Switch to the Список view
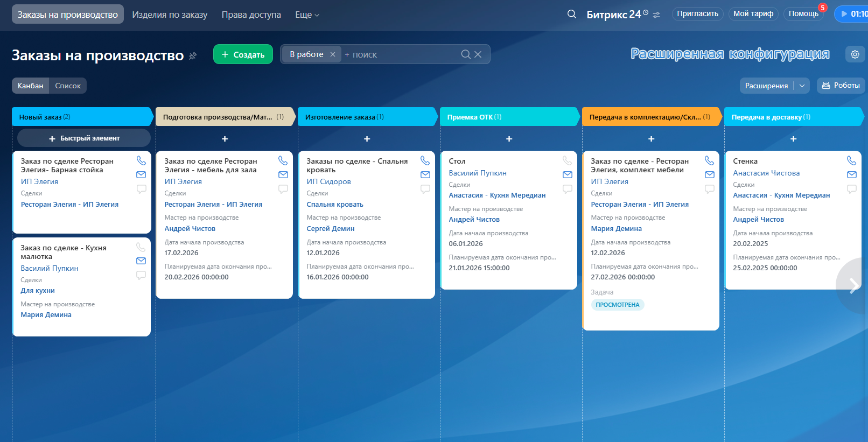 (x=68, y=86)
